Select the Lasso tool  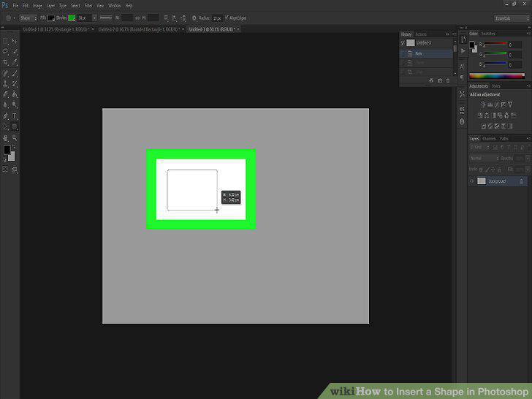click(5, 52)
